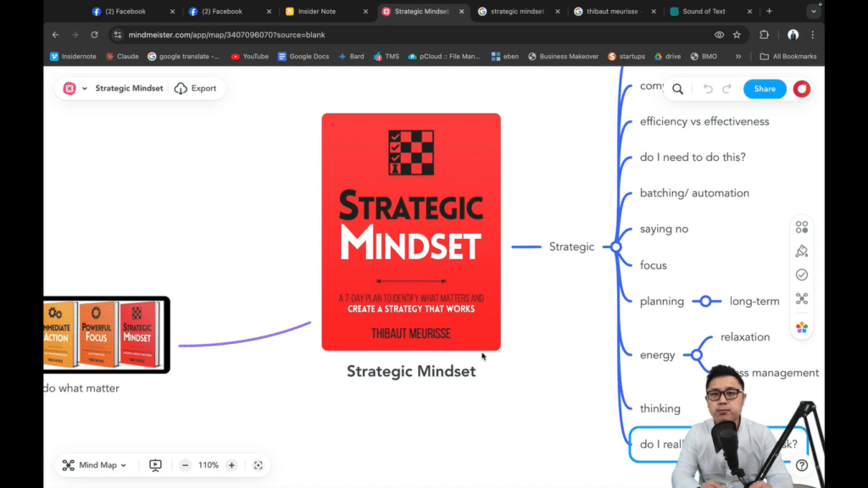Click the Strategic Mindset map title
Image resolution: width=868 pixels, height=488 pixels.
point(129,88)
